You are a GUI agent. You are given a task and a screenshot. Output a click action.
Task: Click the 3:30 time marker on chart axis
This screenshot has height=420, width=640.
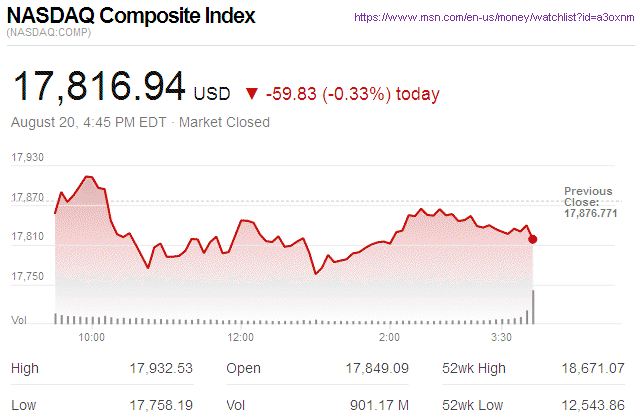coord(502,338)
